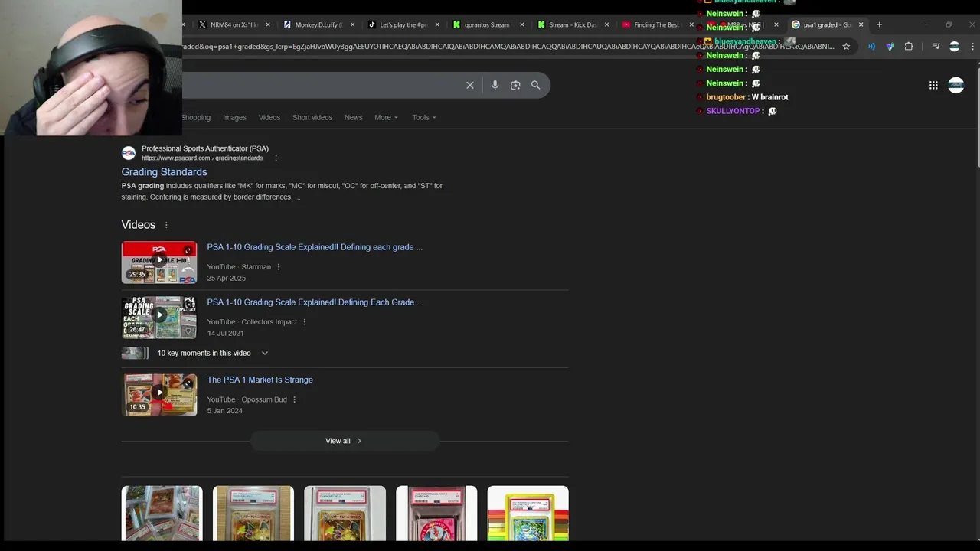Select the Shopping search filter
Screen dimensions: 980x551
click(x=196, y=117)
